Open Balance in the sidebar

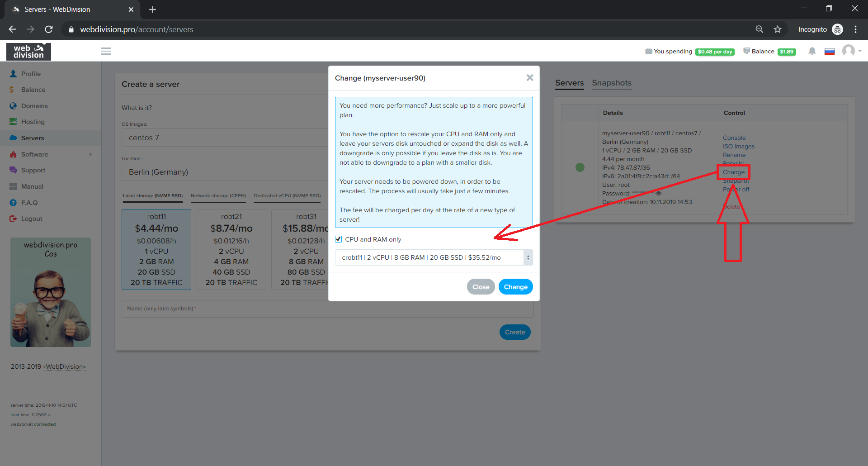(x=33, y=90)
